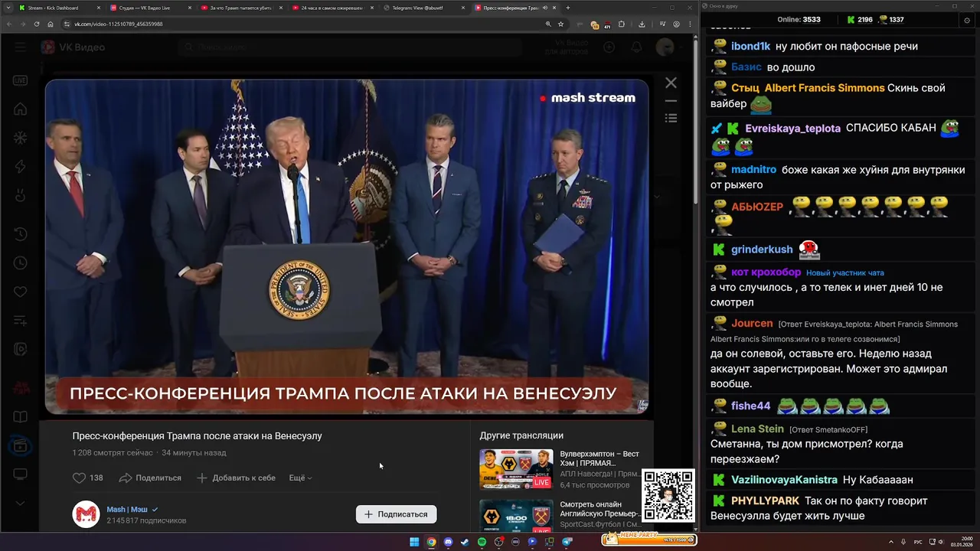This screenshot has height=551, width=980.
Task: Click the QR code overlay
Action: point(668,496)
